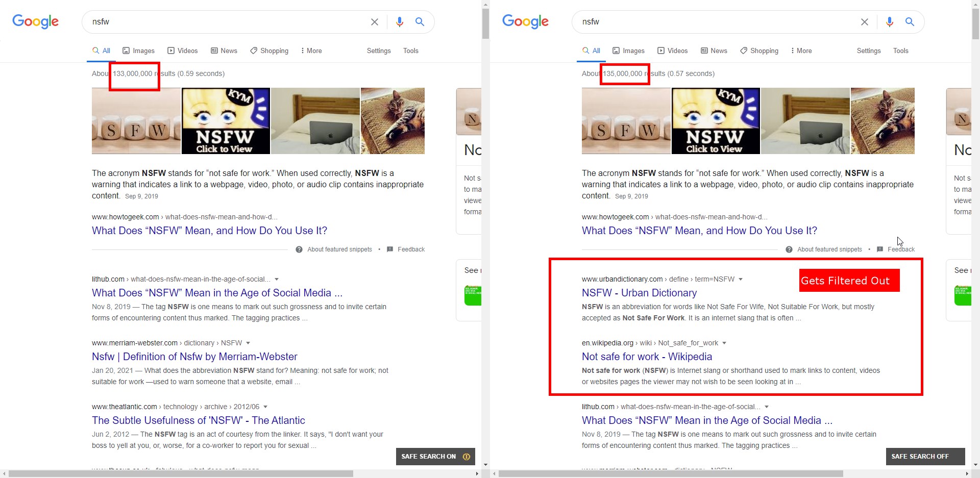This screenshot has width=980, height=478.
Task: Open dropdown arrow beside theatlantic.com result
Action: coord(265,407)
